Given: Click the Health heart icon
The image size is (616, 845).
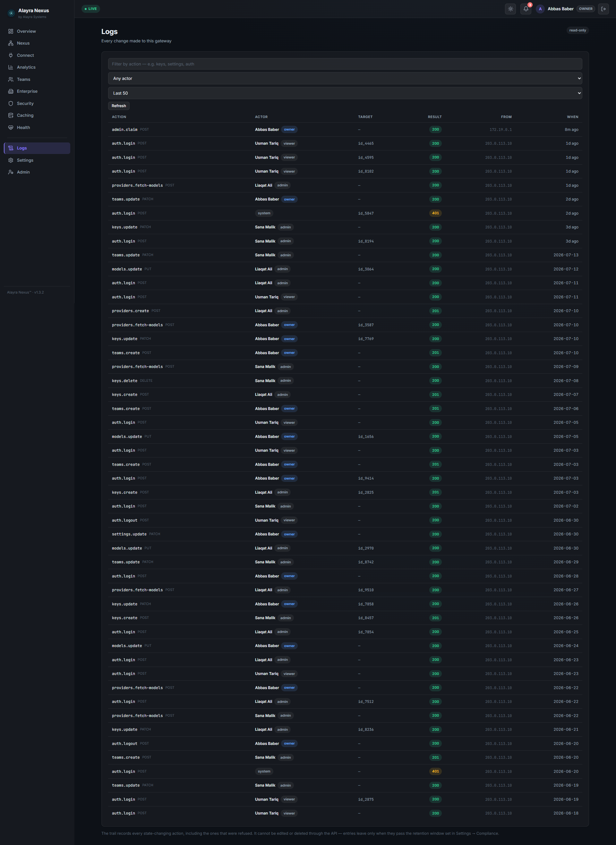Looking at the screenshot, I should (x=11, y=127).
